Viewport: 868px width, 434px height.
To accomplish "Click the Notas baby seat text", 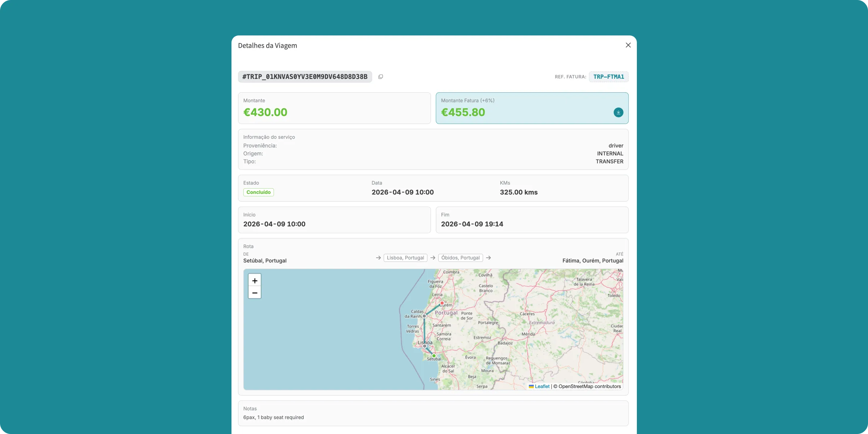I will coord(273,417).
